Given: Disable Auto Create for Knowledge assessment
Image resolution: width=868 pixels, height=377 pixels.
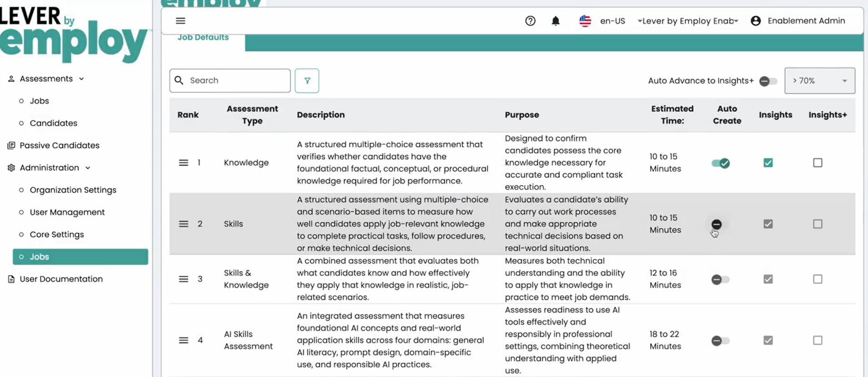Looking at the screenshot, I should [721, 163].
